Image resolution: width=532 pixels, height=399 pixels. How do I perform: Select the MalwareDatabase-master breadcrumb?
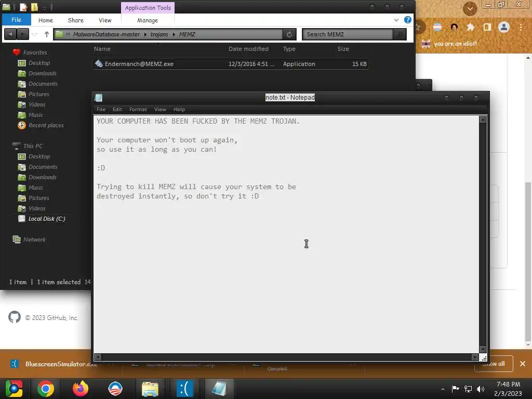[x=106, y=34]
